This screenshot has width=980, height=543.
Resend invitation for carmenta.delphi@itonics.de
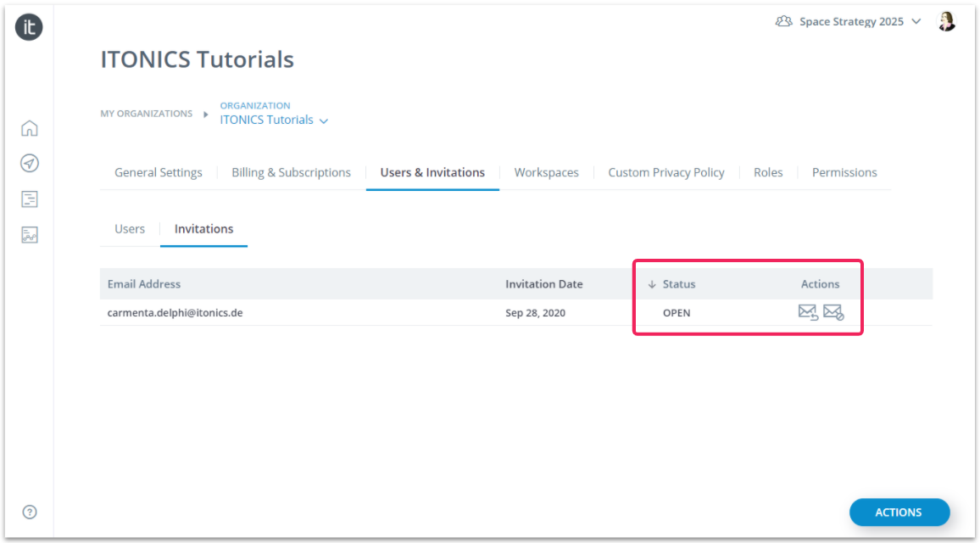808,312
